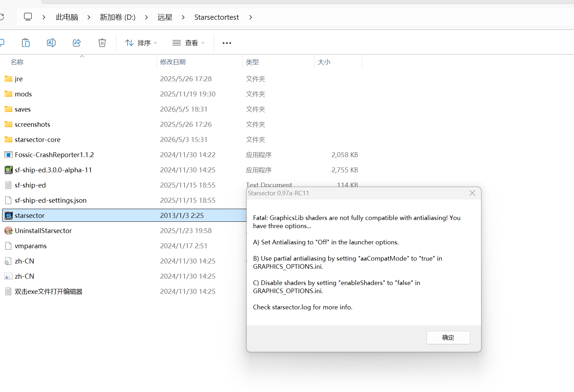This screenshot has height=392, width=574.
Task: Expand chevron after the monitor icon
Action: (x=44, y=17)
